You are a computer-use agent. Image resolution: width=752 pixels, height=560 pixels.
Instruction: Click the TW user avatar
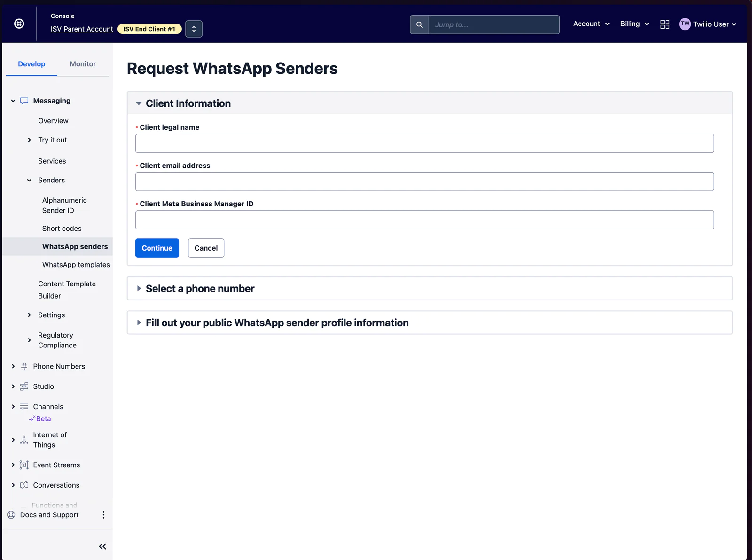[x=685, y=24]
